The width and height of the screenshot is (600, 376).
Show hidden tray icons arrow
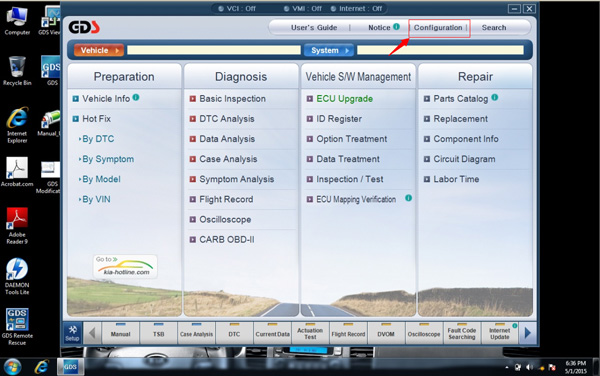507,368
